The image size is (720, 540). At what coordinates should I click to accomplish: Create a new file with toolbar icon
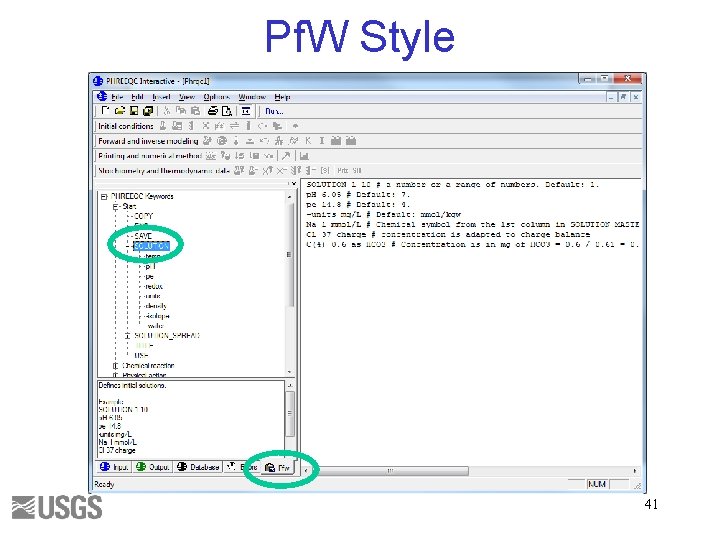(106, 111)
